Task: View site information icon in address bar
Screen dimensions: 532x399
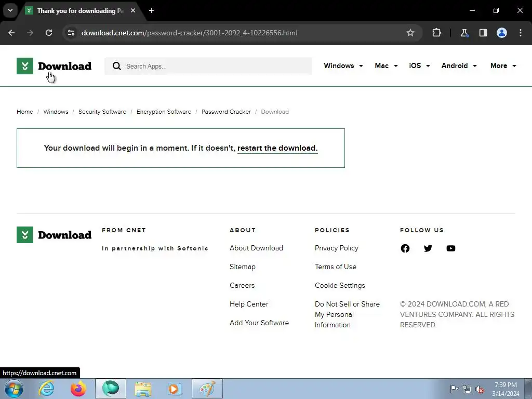Action: coord(71,33)
